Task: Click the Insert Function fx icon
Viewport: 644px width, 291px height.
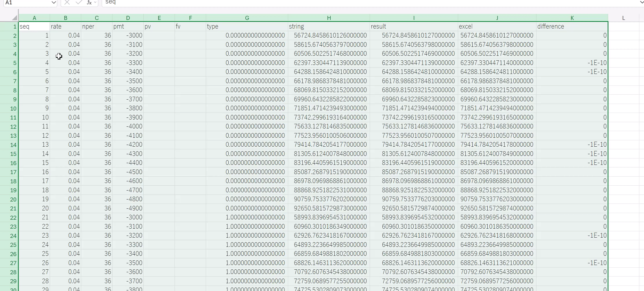Action: pyautogui.click(x=89, y=3)
